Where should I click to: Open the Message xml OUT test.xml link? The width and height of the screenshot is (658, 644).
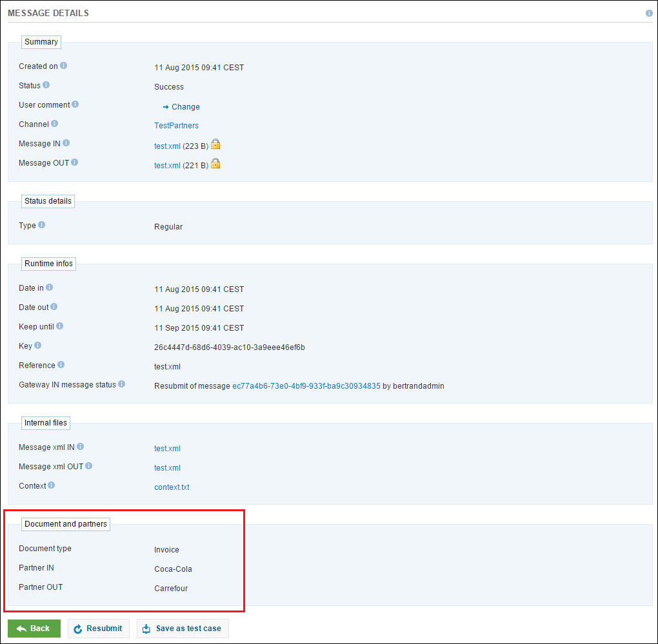167,468
